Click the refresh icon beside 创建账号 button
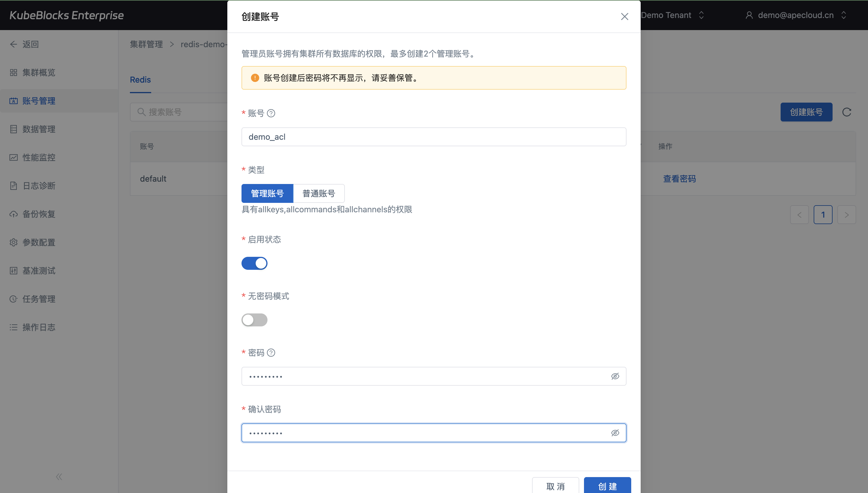The height and width of the screenshot is (493, 868). click(x=846, y=112)
